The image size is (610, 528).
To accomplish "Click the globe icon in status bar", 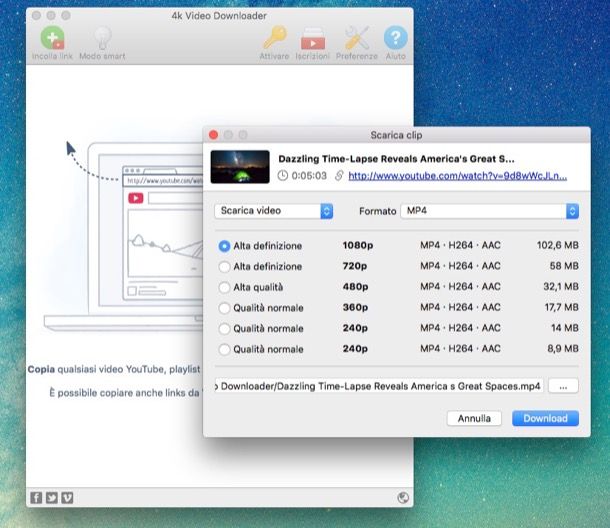I will click(403, 497).
